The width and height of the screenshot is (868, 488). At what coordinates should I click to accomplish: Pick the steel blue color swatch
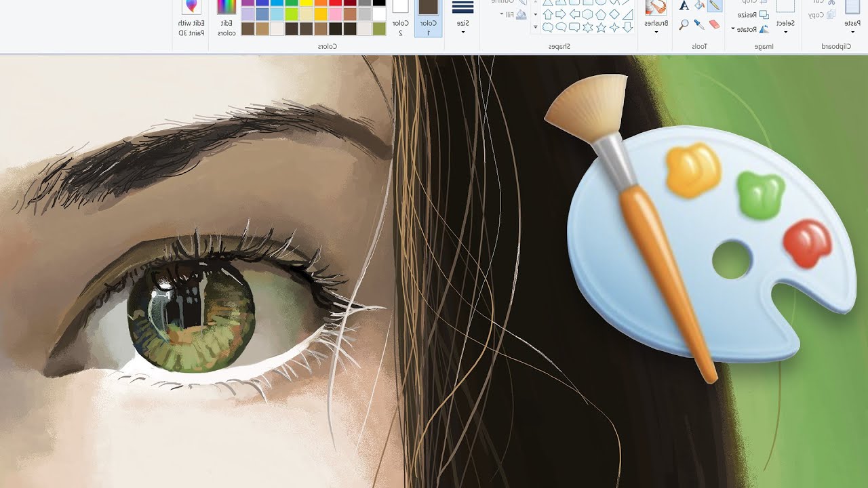click(x=262, y=14)
